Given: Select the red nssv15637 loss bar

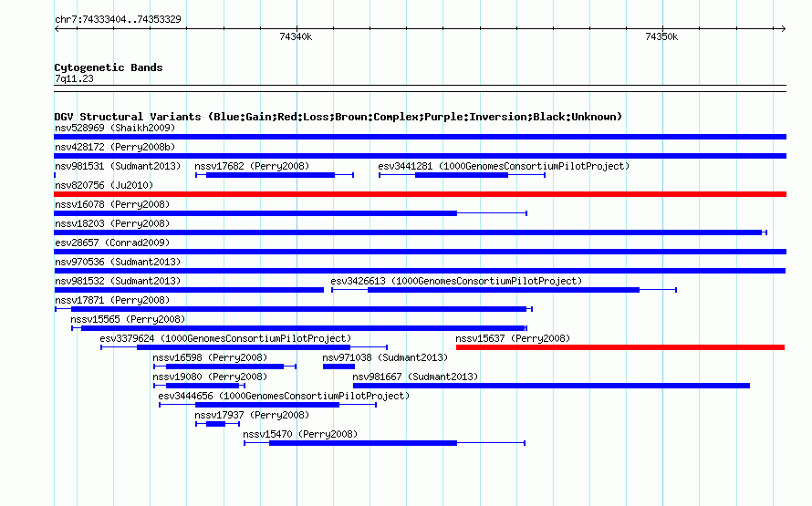Looking at the screenshot, I should pos(620,347).
